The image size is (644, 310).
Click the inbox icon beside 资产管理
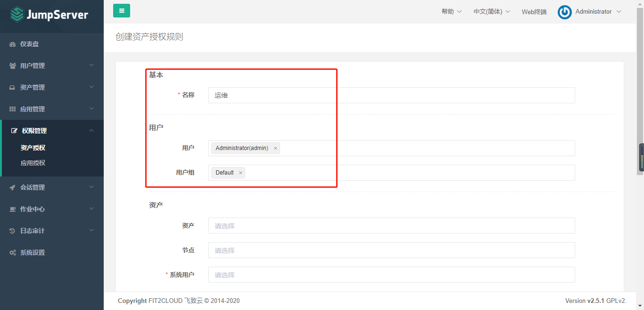point(13,88)
